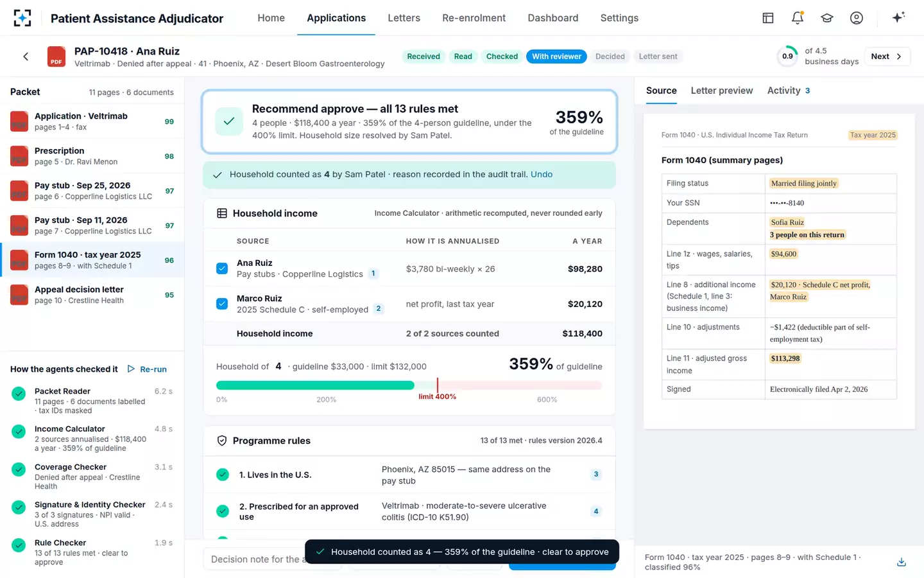Click the sparkle AI assistant icon
The height and width of the screenshot is (578, 924).
pyautogui.click(x=898, y=17)
